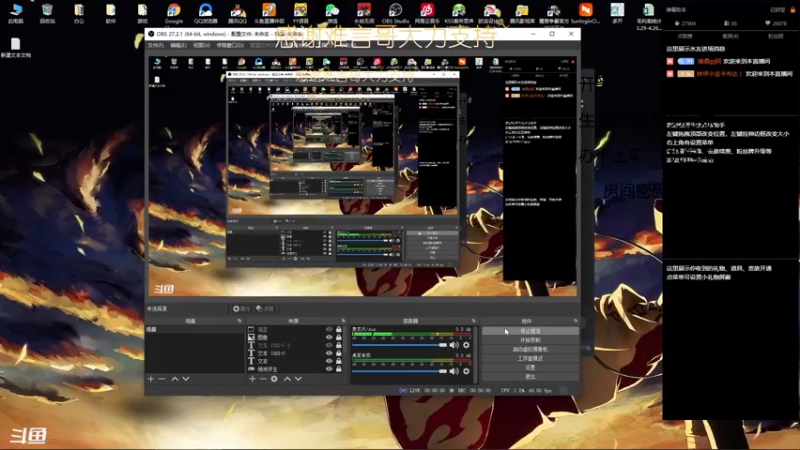Click the 启动虚拟摄像机 button
The image size is (800, 450).
click(530, 349)
